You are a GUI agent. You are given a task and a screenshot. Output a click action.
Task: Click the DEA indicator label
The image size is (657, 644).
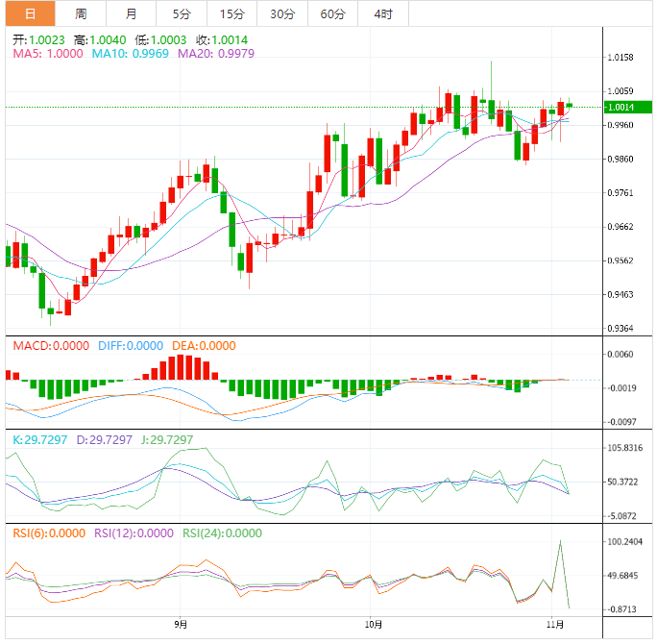click(203, 346)
